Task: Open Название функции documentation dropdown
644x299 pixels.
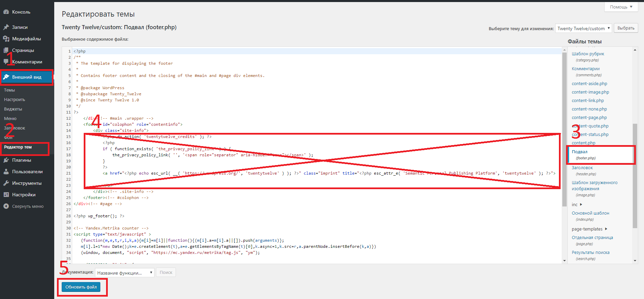Action: point(124,273)
